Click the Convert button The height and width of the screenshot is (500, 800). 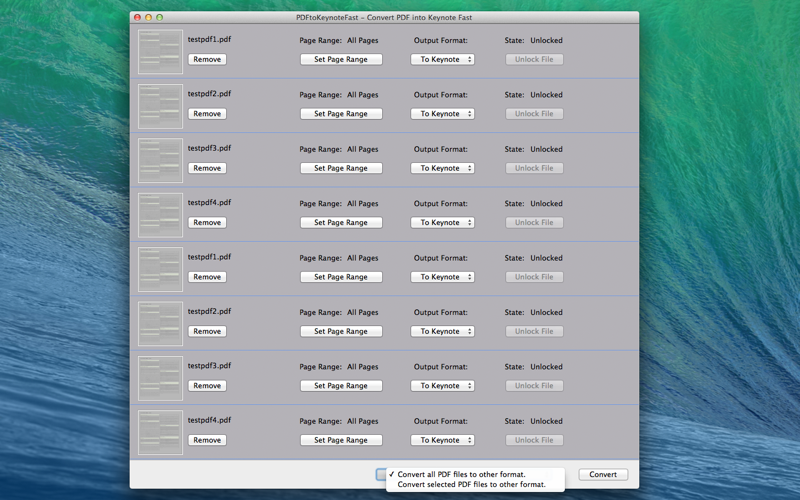(x=603, y=474)
